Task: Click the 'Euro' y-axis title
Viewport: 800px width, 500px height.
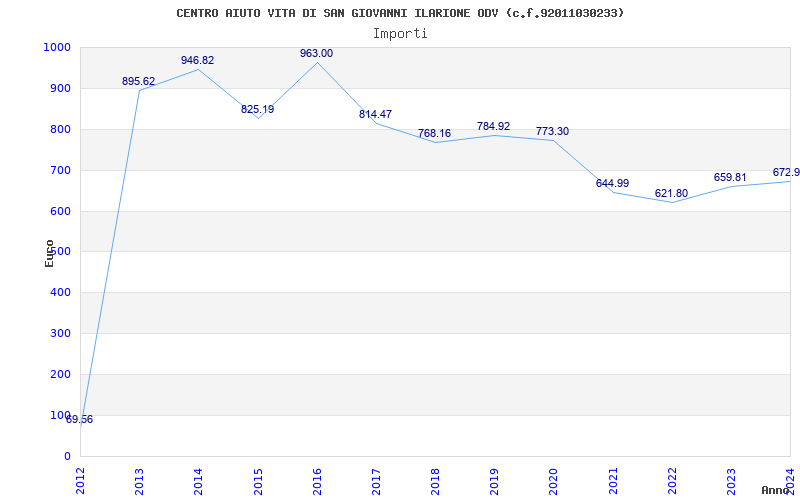Action: tap(49, 252)
